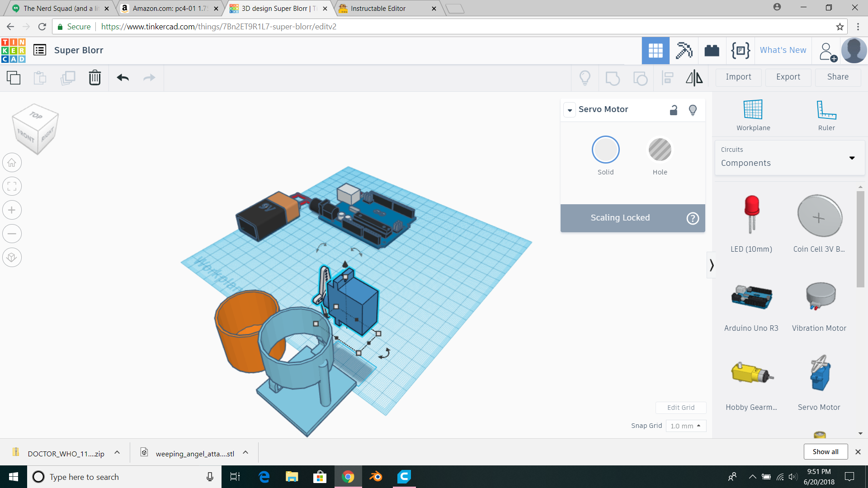The width and height of the screenshot is (868, 488).
Task: Click the Fit all in view button
Action: 12,186
